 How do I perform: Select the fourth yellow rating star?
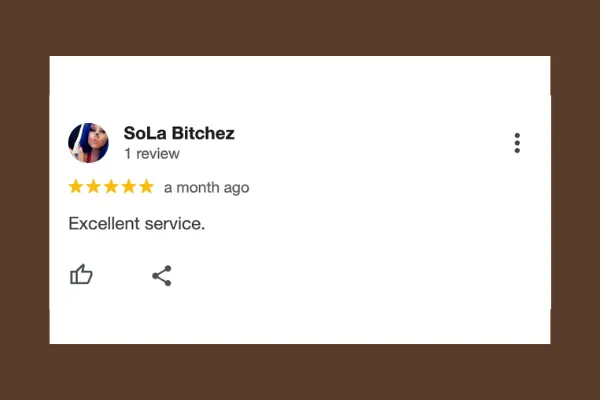[x=129, y=187]
